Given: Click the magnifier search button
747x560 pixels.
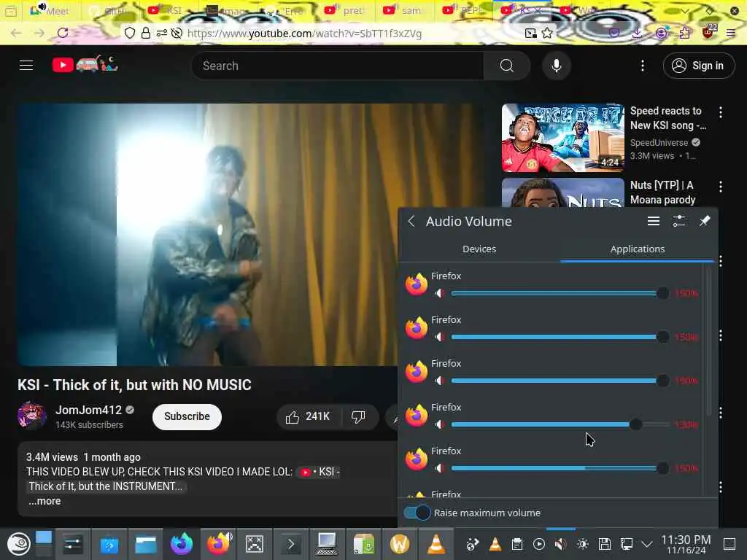Looking at the screenshot, I should tap(507, 66).
